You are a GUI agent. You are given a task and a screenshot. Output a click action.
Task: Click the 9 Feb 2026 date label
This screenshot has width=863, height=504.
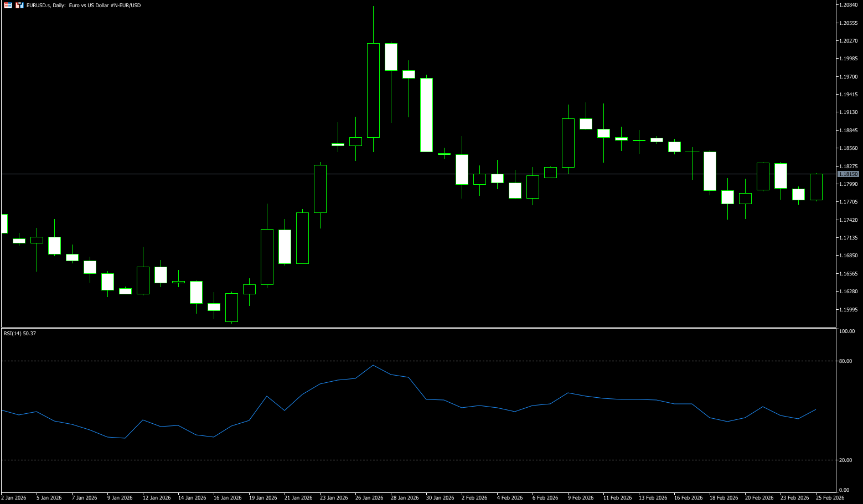pyautogui.click(x=581, y=498)
